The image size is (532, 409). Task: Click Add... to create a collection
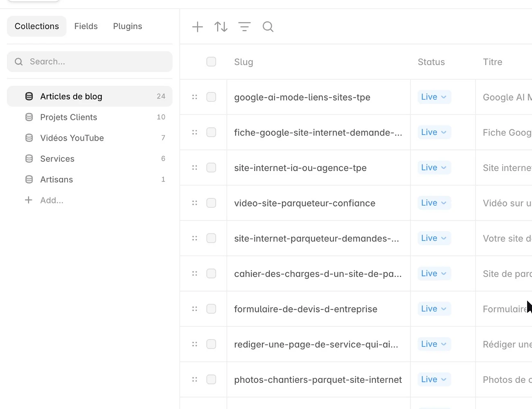tap(52, 200)
